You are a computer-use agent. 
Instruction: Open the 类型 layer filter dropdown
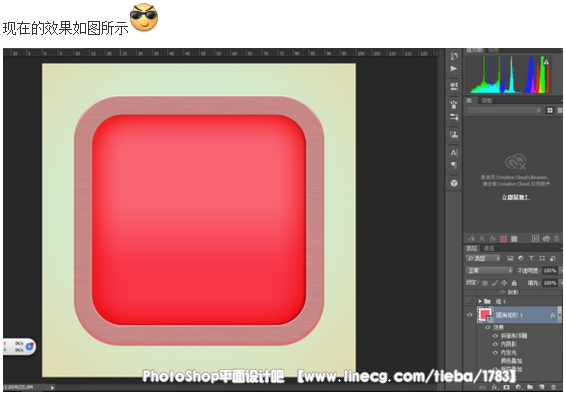pyautogui.click(x=483, y=258)
